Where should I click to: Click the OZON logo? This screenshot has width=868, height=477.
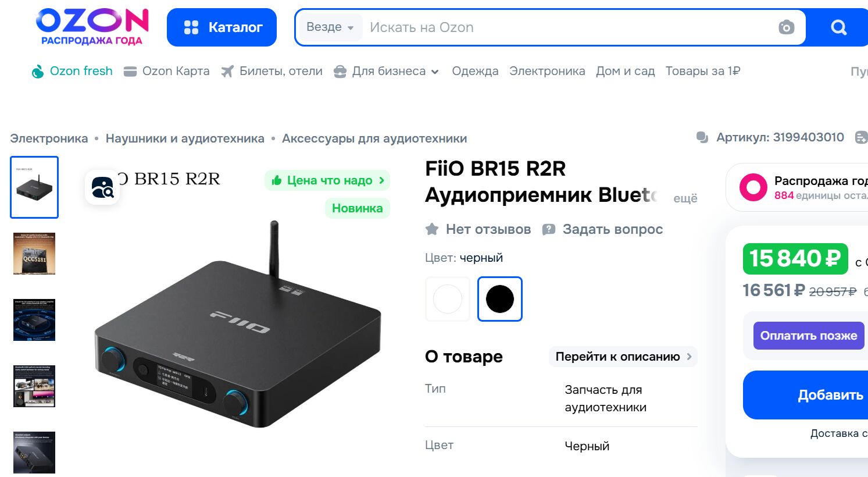point(92,27)
